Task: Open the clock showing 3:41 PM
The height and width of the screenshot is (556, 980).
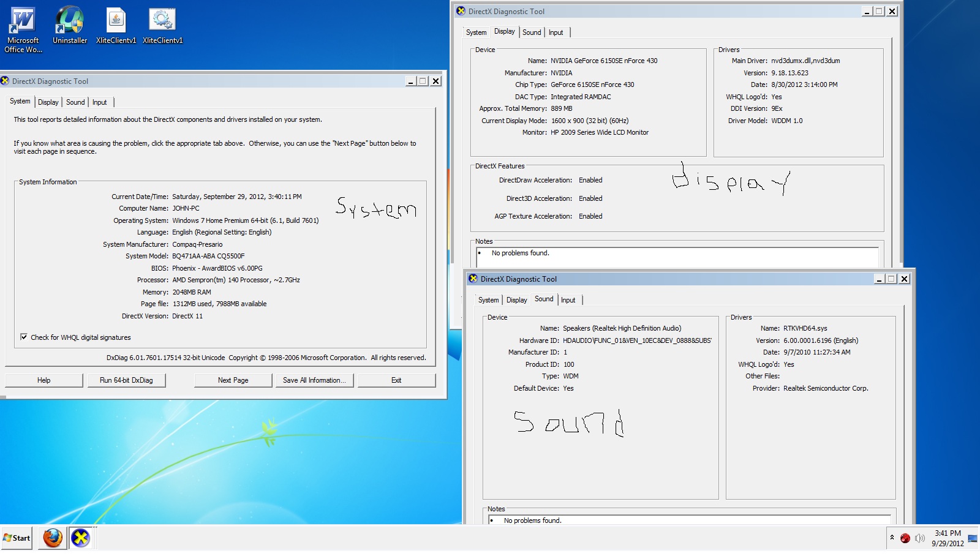Action: point(948,538)
